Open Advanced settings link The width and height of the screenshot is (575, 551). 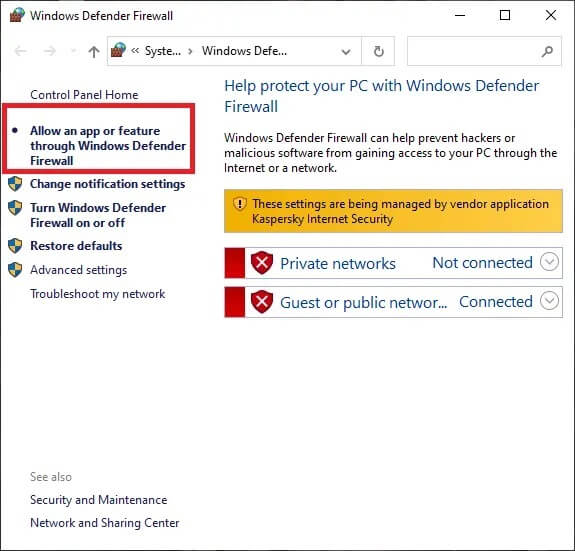[x=78, y=270]
